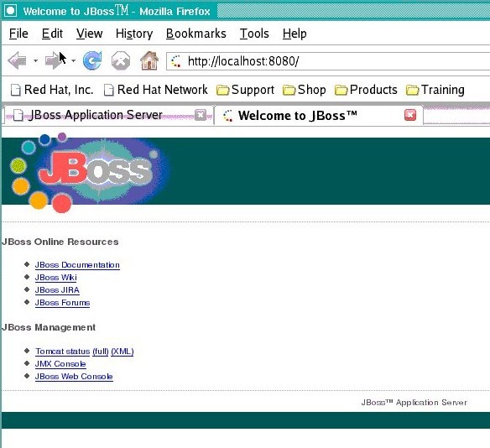This screenshot has width=490, height=448.
Task: Open the JBoss JIRA link
Action: click(57, 290)
